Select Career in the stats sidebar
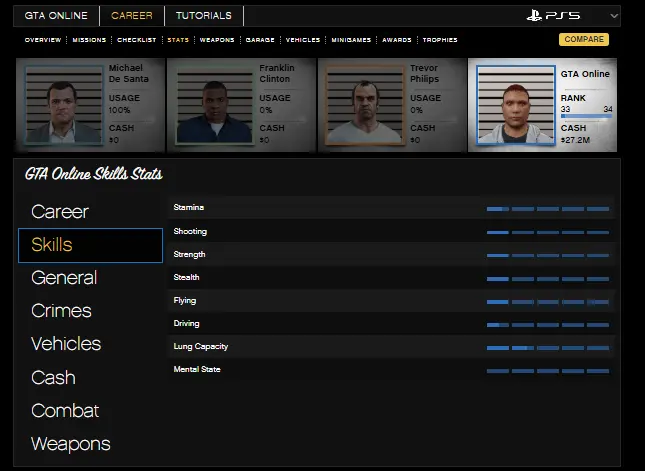The width and height of the screenshot is (645, 471). pyautogui.click(x=60, y=212)
